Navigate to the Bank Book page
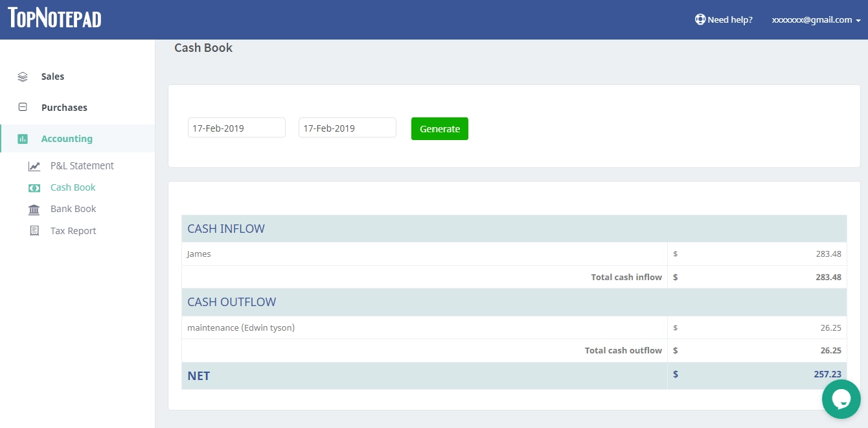This screenshot has width=868, height=428. (x=73, y=209)
